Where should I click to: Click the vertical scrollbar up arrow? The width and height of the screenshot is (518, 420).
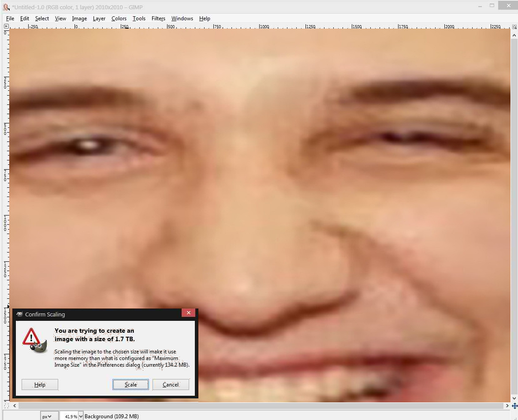tap(514, 35)
